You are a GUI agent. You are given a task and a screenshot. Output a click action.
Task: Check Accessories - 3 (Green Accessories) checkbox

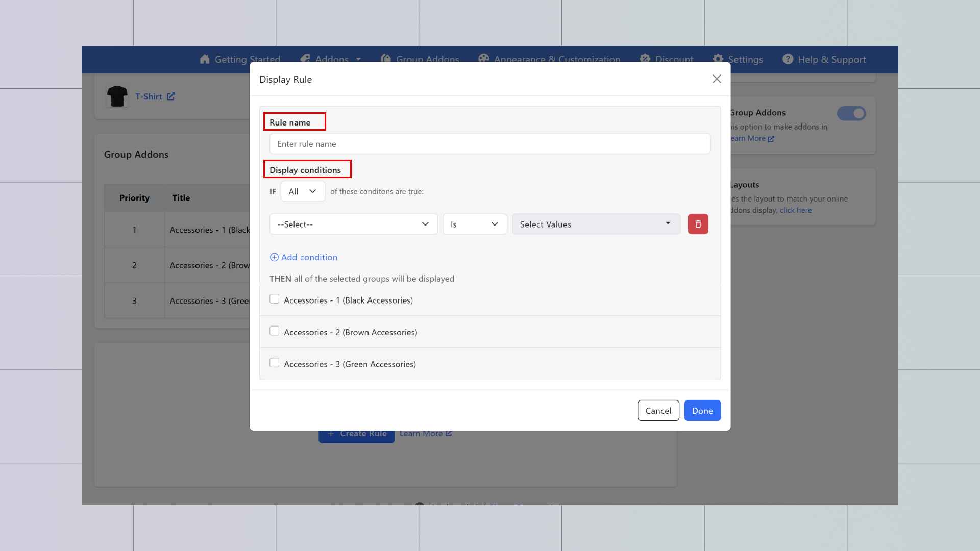click(x=275, y=363)
